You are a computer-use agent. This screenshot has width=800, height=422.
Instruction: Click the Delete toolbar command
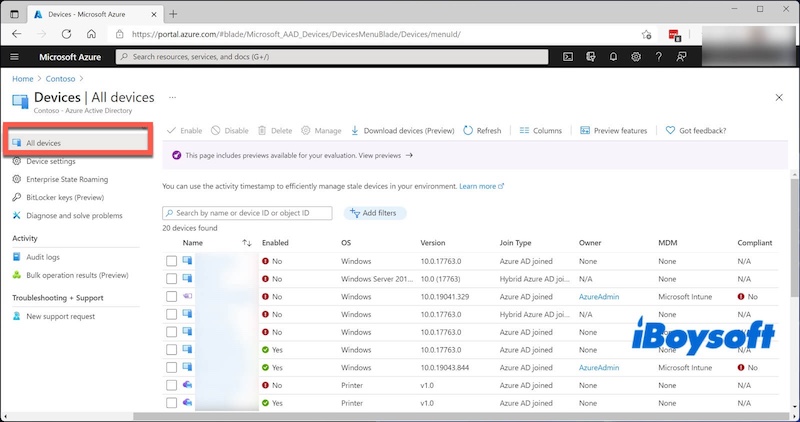[274, 131]
